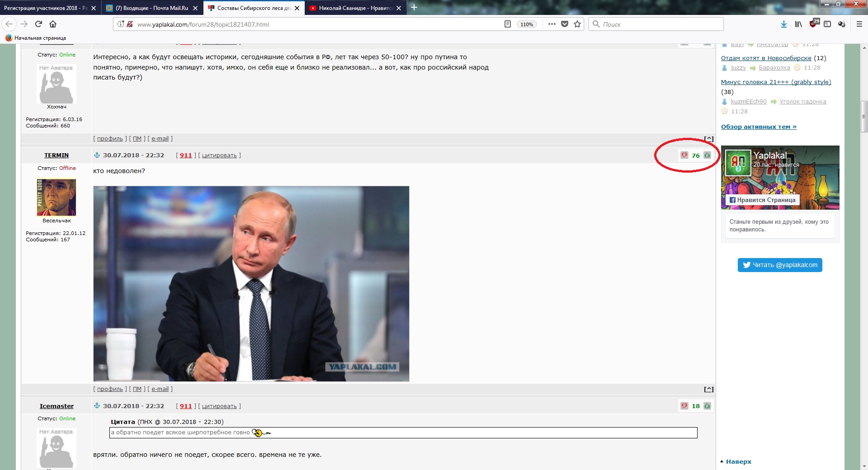Viewport: 868px width, 470px height.
Task: Open the browser home page
Action: pyautogui.click(x=53, y=24)
